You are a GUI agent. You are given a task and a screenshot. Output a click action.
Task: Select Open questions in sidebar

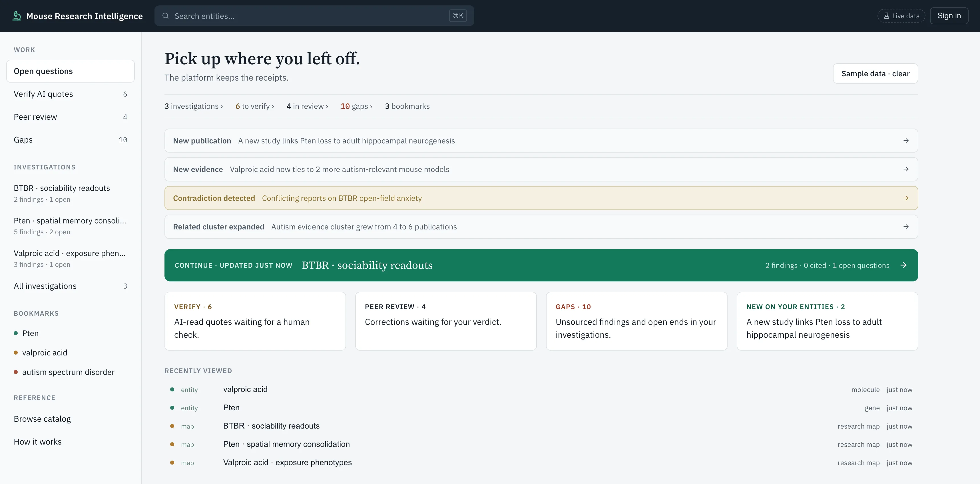click(x=70, y=71)
